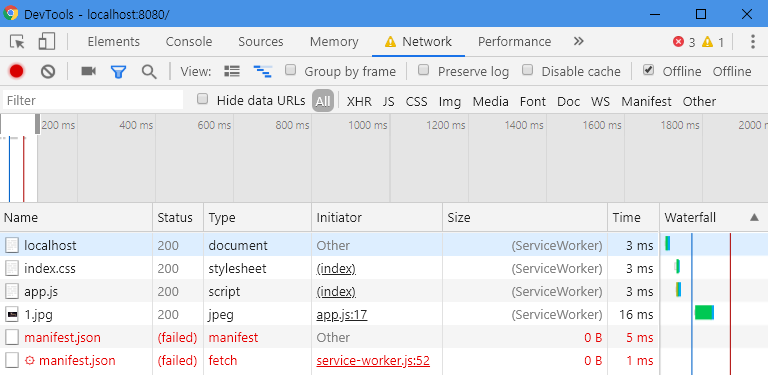Filter requests by Font
The height and width of the screenshot is (375, 768).
point(533,102)
